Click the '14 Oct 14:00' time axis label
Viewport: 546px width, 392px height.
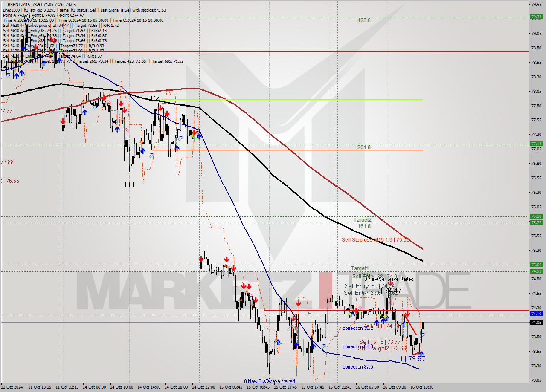point(149,387)
